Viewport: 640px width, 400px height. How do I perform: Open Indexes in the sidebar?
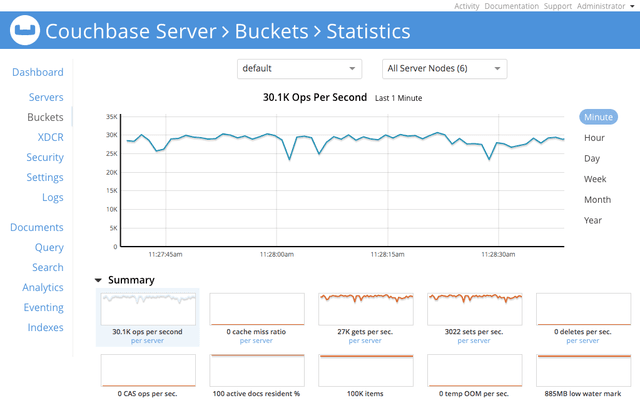coord(45,327)
